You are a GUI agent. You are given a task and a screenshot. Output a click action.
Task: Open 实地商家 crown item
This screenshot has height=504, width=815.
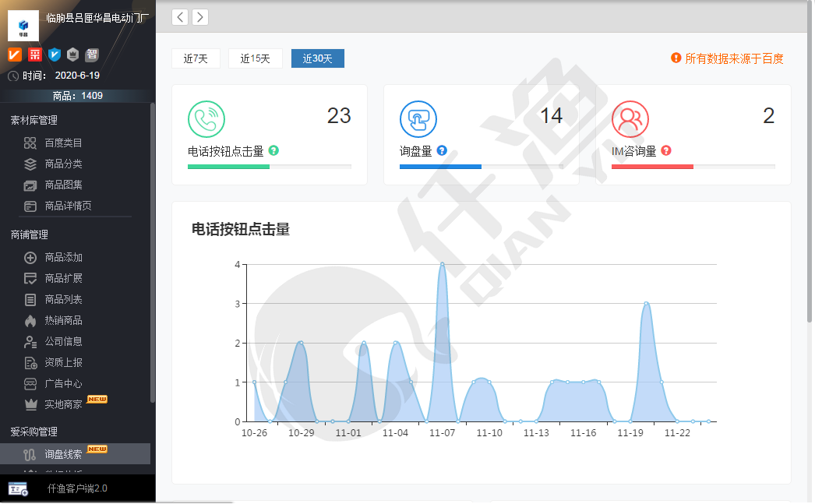[x=62, y=404]
